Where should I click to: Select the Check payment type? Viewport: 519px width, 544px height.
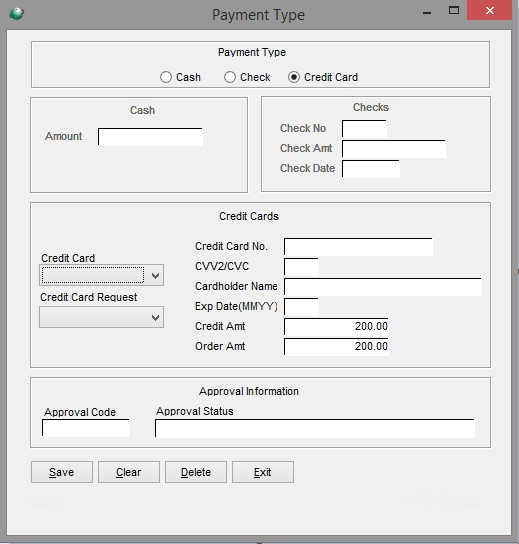point(230,77)
